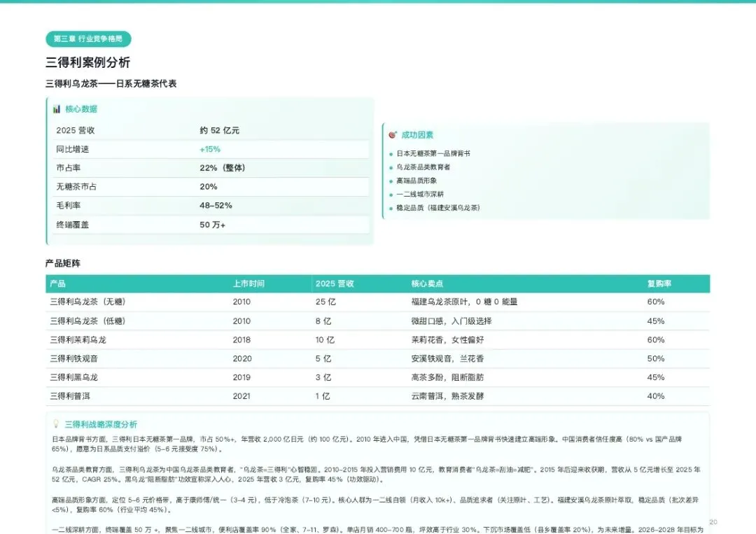The width and height of the screenshot is (756, 534).
Task: Click the 复购率 column header
Action: [659, 284]
